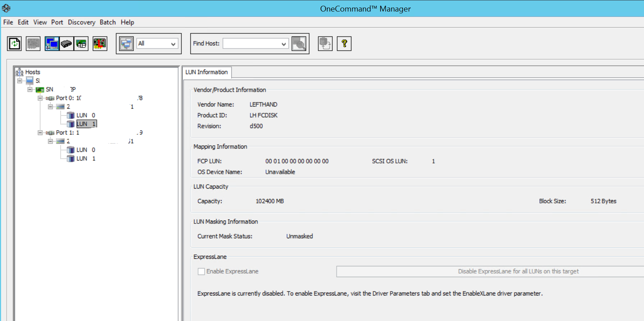Collapse the SN adapter tree node
Image resolution: width=644 pixels, height=321 pixels.
click(30, 89)
